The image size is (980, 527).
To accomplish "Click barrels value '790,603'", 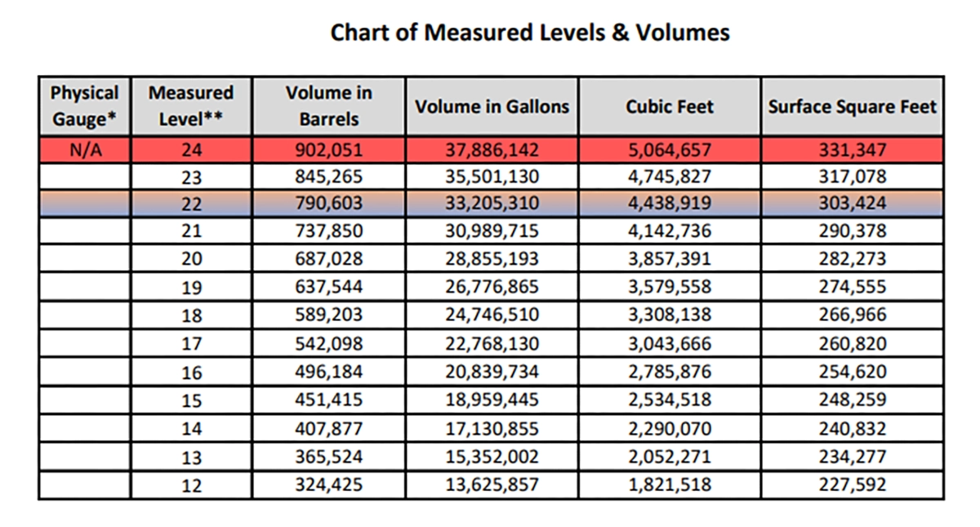I will (x=328, y=204).
